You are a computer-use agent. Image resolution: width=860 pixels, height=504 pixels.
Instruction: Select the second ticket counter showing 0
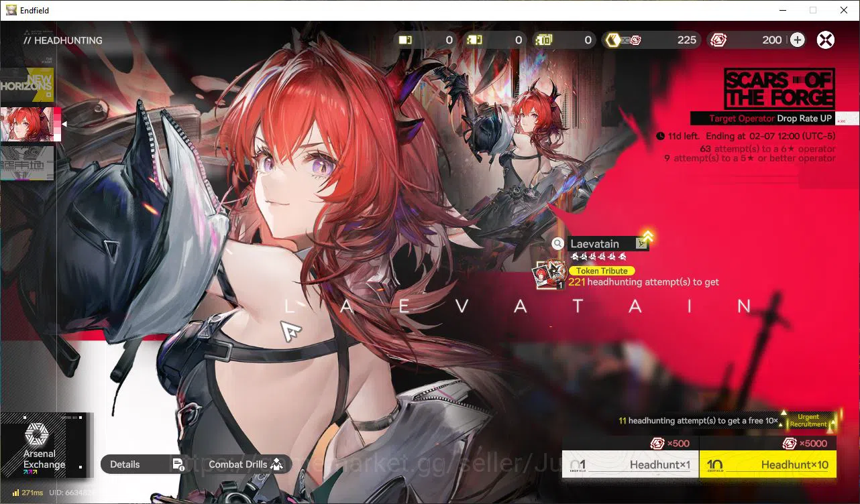tap(495, 40)
